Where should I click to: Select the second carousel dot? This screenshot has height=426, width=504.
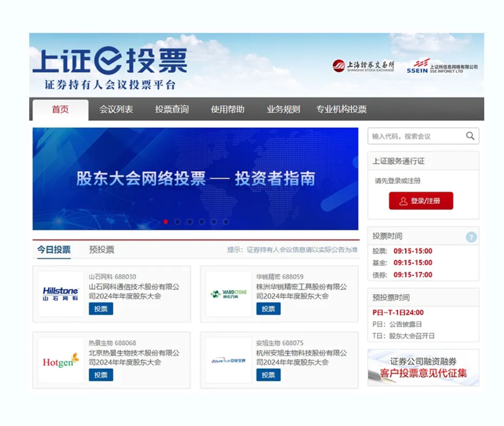coord(178,222)
